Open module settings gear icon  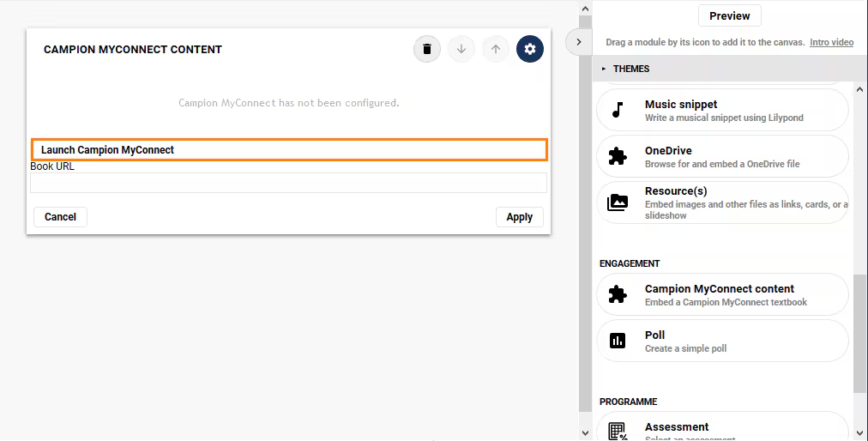(x=530, y=49)
